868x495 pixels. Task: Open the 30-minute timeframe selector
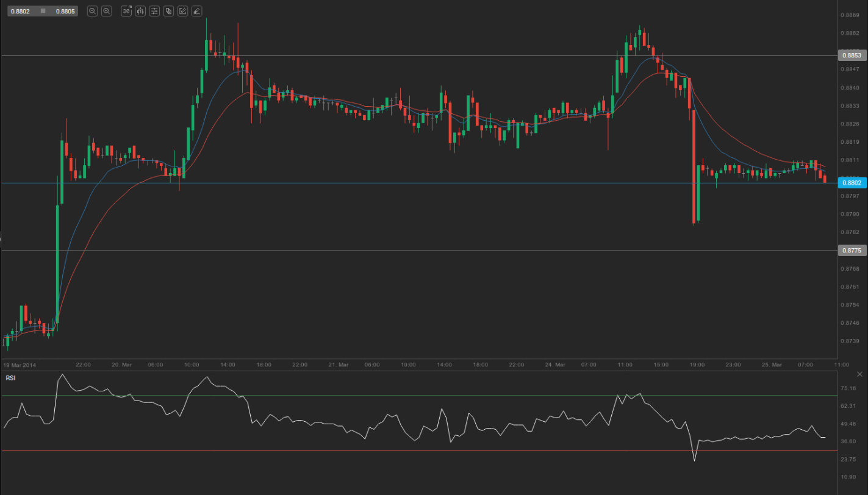tap(126, 11)
